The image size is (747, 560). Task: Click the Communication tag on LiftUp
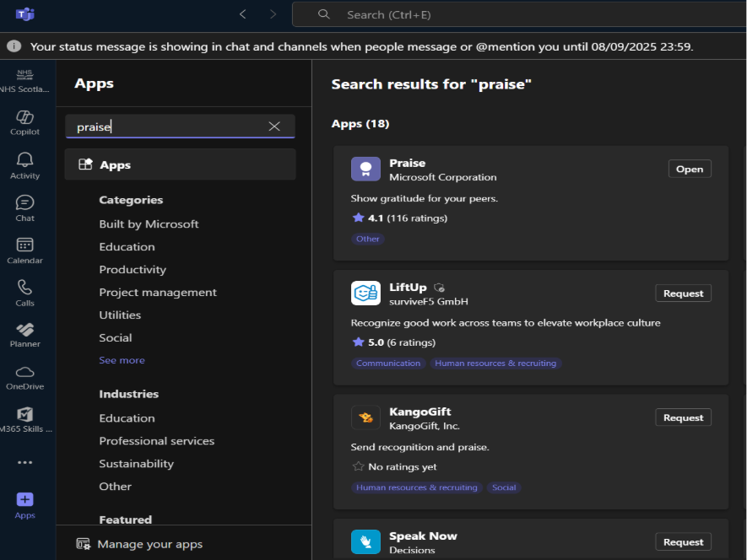388,363
